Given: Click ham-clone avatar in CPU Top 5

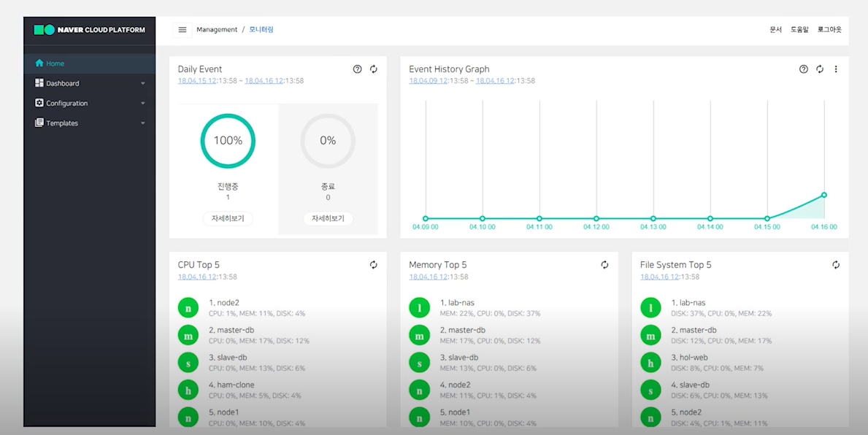Looking at the screenshot, I should point(188,390).
